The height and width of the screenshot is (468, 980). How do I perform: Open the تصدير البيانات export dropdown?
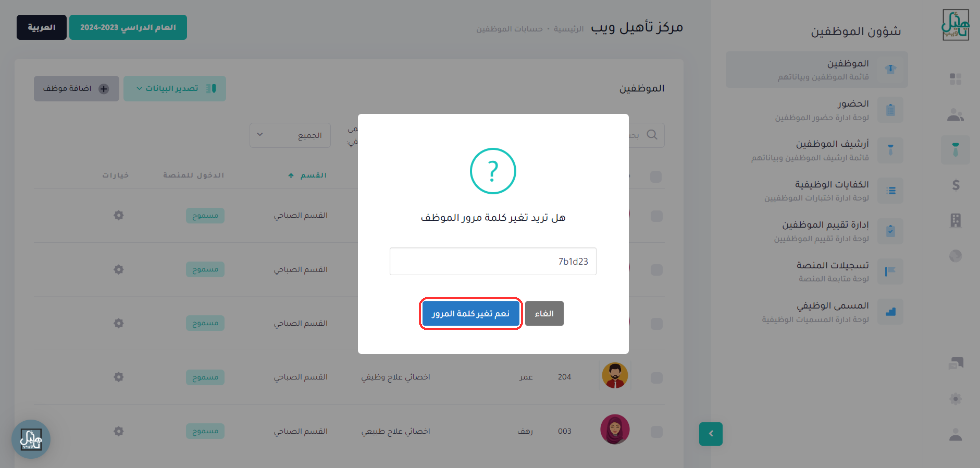click(175, 88)
